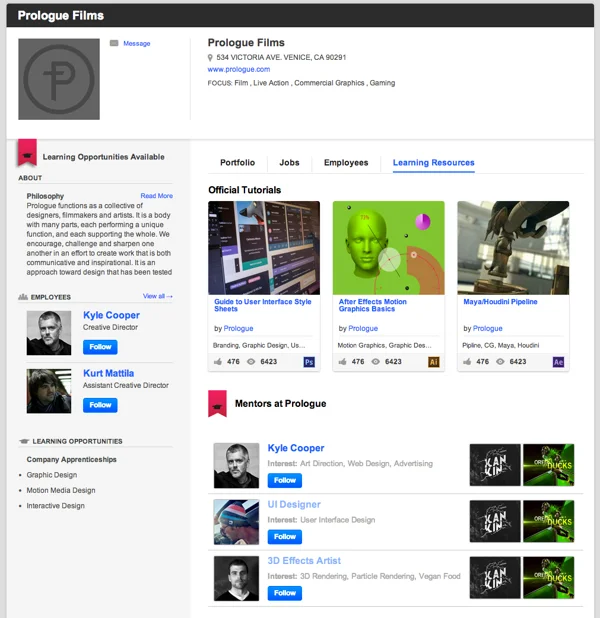
Task: Click red graduation ribbon beside Mentors at Prologue
Action: point(217,403)
